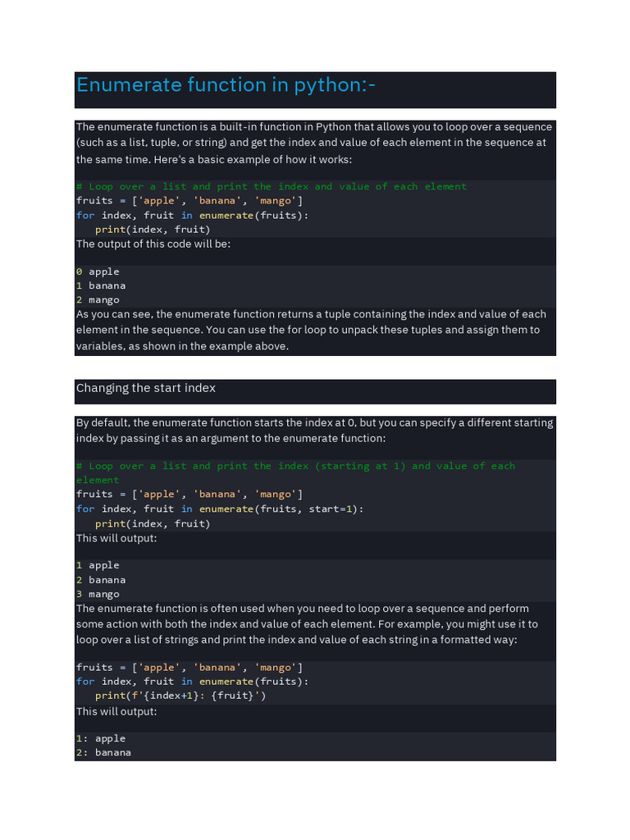Click the code line with 'start=1'

pos(220,509)
